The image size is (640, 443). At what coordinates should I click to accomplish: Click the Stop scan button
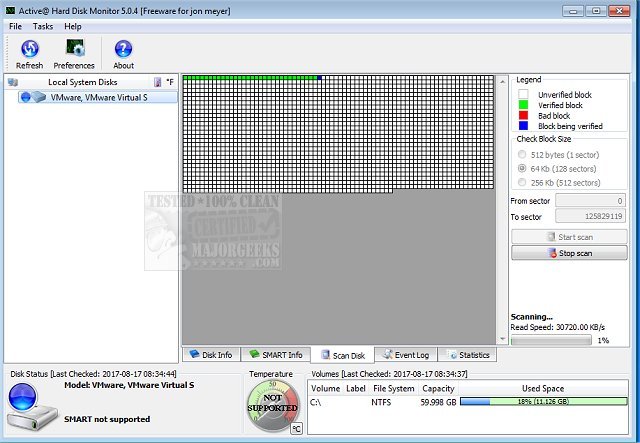click(569, 253)
